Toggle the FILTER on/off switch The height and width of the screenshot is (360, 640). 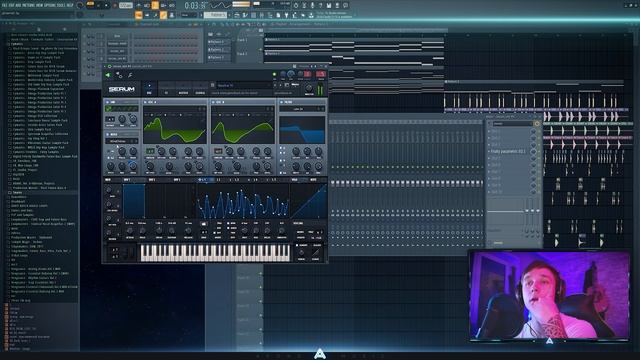[282, 102]
